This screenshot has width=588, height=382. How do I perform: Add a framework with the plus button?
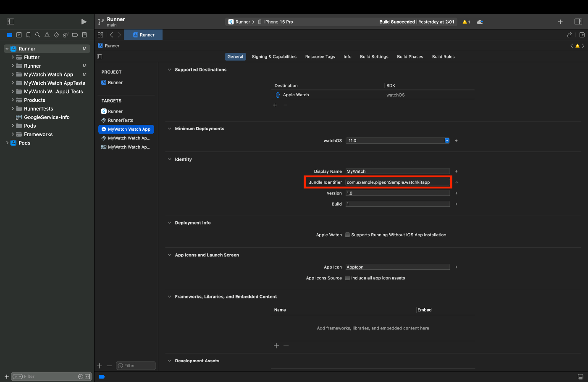click(276, 346)
